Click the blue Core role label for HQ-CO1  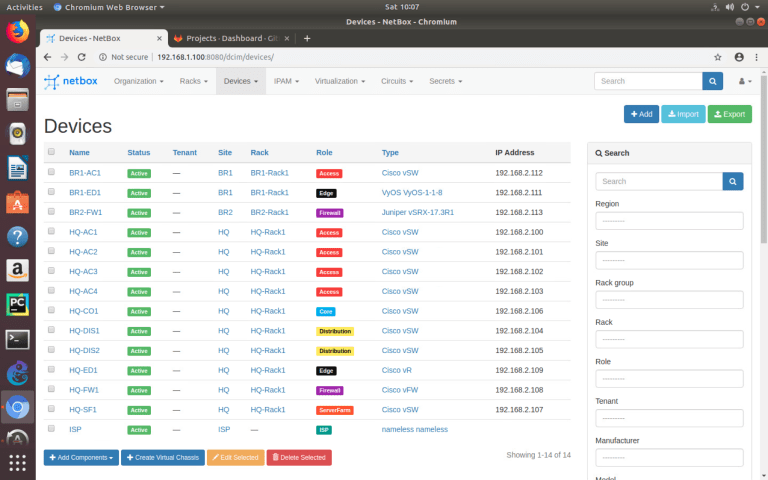(326, 312)
